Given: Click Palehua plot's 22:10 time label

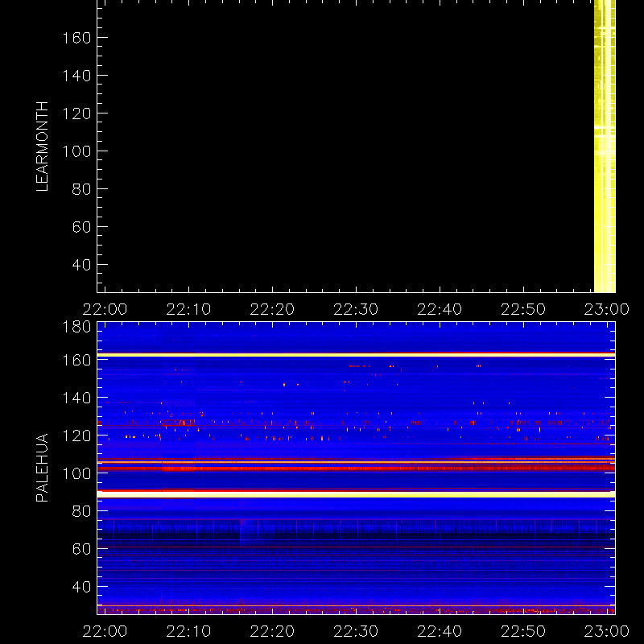Looking at the screenshot, I should (188, 631).
